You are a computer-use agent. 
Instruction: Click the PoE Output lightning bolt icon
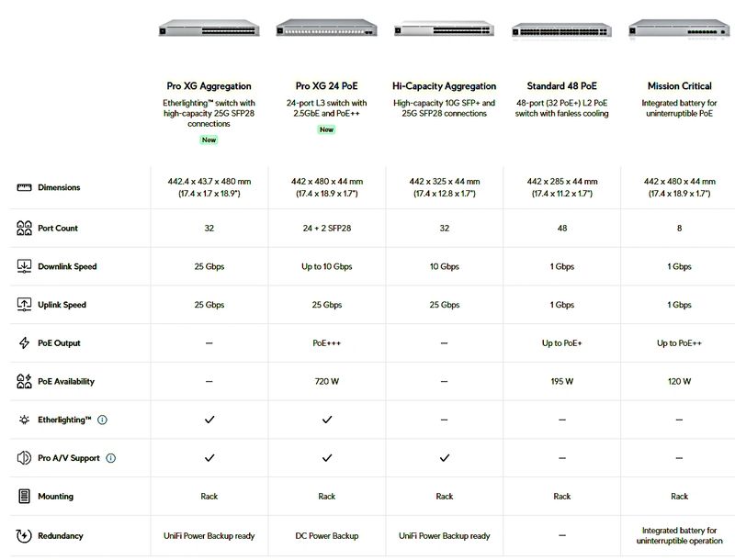(x=24, y=342)
